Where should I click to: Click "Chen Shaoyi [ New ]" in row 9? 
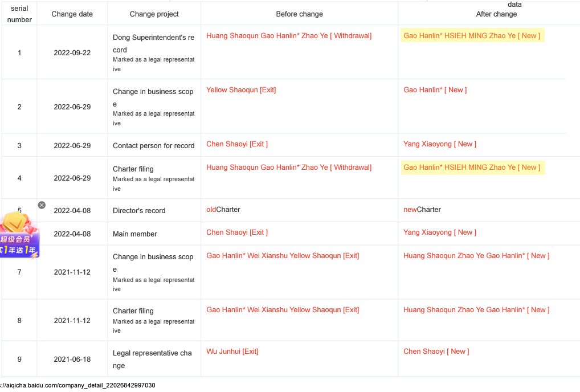(436, 352)
